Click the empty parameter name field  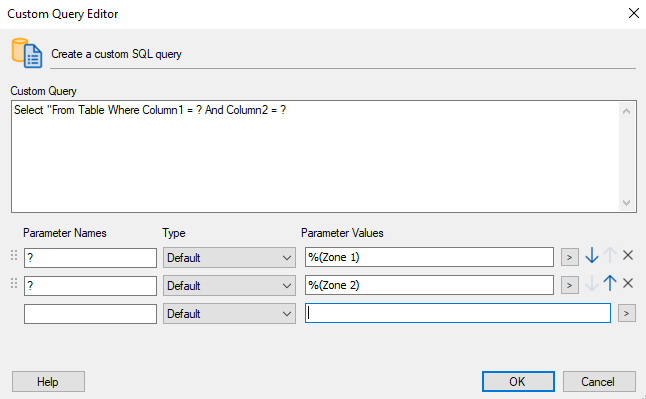[90, 314]
